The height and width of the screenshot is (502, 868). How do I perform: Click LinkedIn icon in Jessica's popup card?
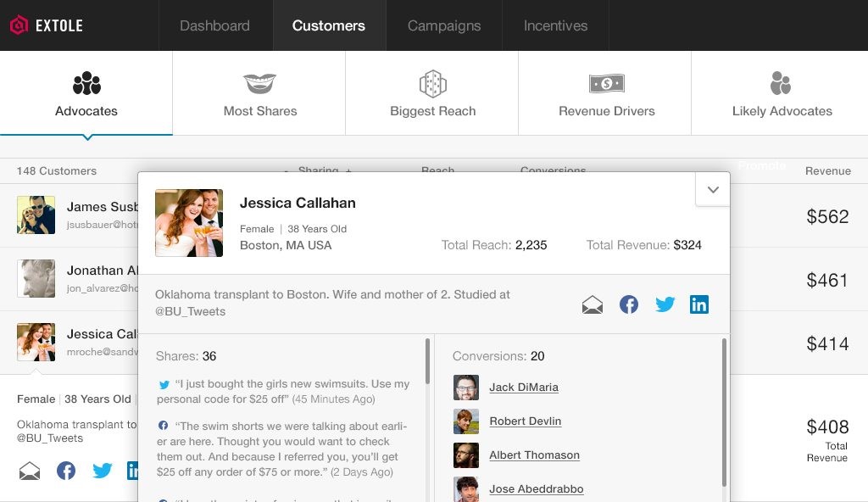699,305
